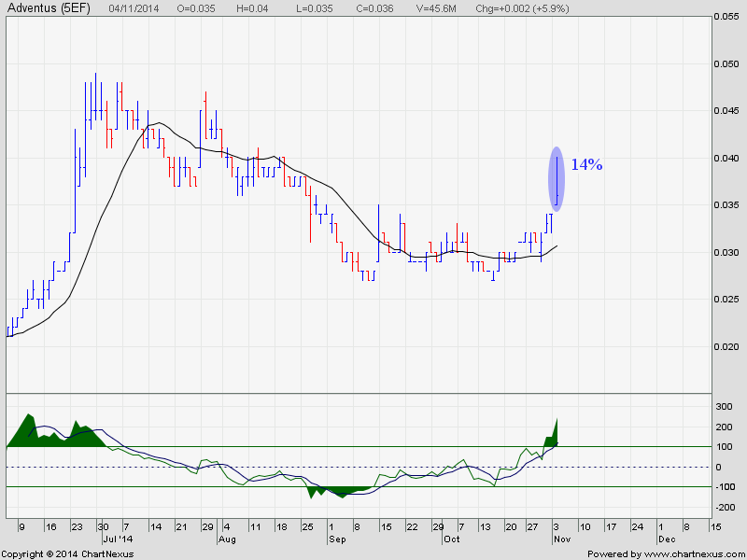
Task: Click the H=0.04 high price readout
Action: pyautogui.click(x=252, y=8)
